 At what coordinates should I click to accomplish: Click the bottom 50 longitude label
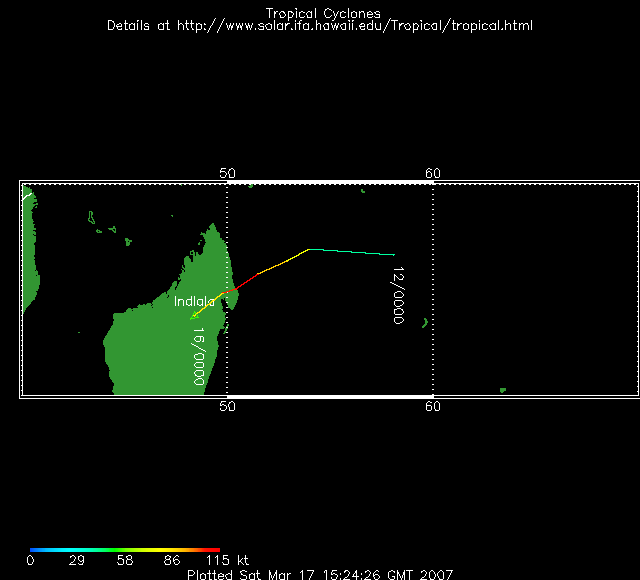[227, 406]
